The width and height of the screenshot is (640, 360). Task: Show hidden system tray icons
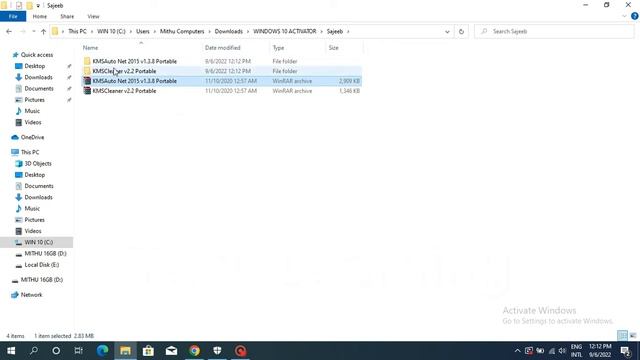coord(517,351)
